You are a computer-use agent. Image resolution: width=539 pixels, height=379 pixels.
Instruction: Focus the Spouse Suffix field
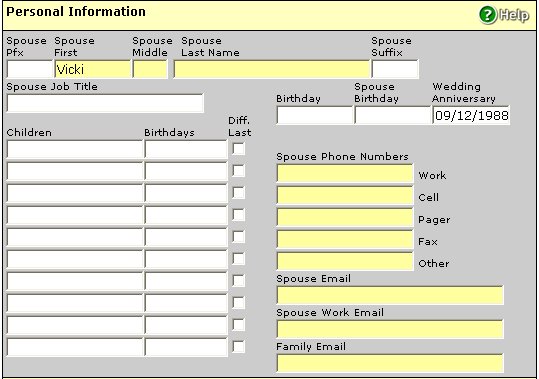(x=395, y=69)
